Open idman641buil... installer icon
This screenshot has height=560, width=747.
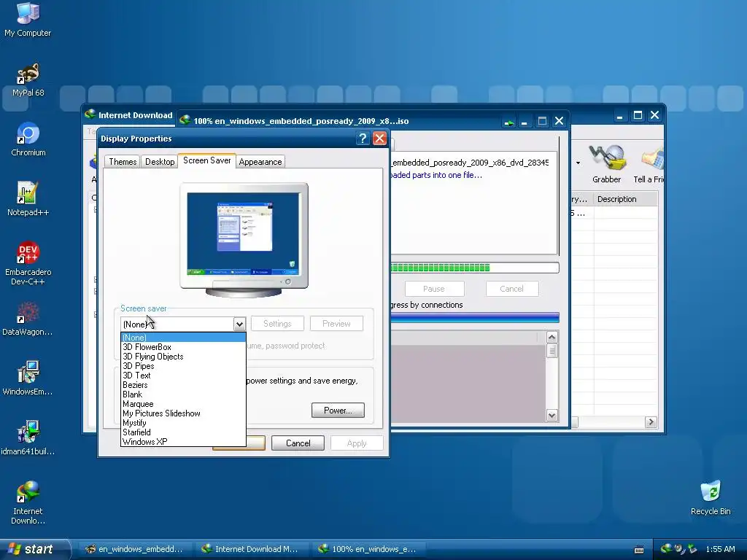tap(28, 437)
